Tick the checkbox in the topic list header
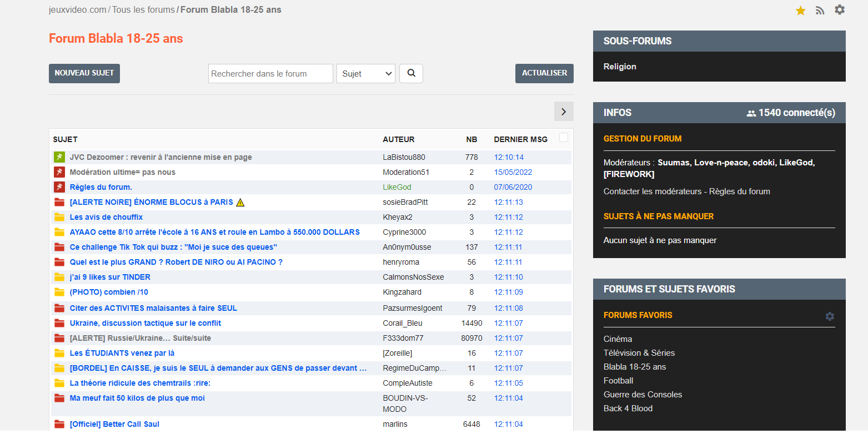The height and width of the screenshot is (434, 868). (x=564, y=138)
